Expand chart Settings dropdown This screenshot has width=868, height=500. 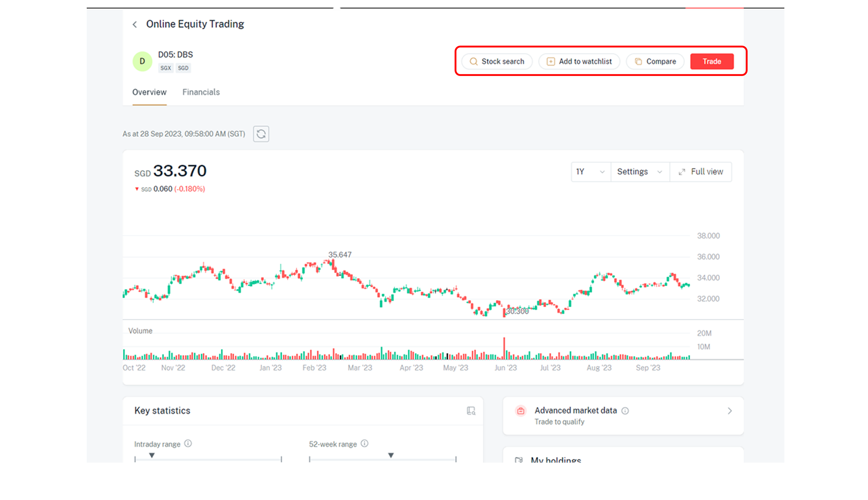[640, 172]
